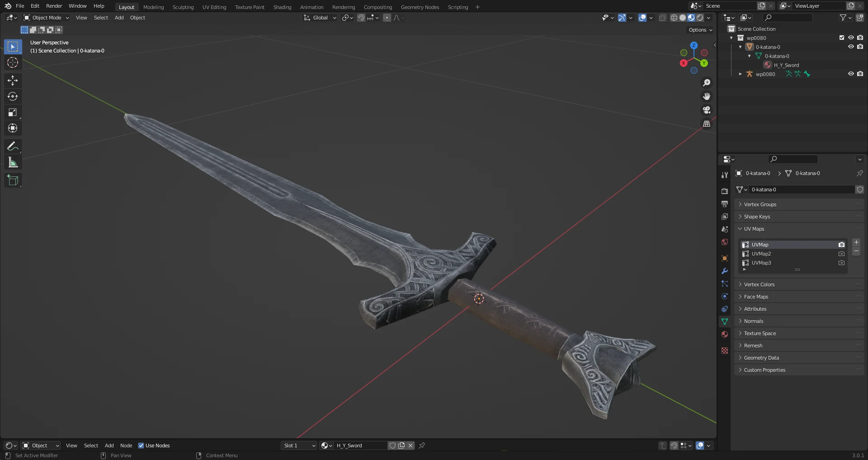Viewport: 868px width, 460px height.
Task: Activate the Scale tool
Action: click(13, 112)
